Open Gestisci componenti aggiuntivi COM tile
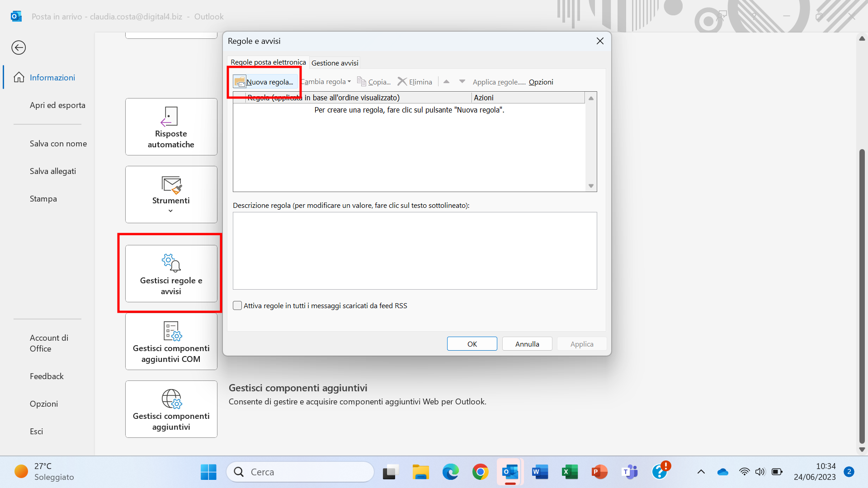Viewport: 868px width, 488px height. coord(171,342)
